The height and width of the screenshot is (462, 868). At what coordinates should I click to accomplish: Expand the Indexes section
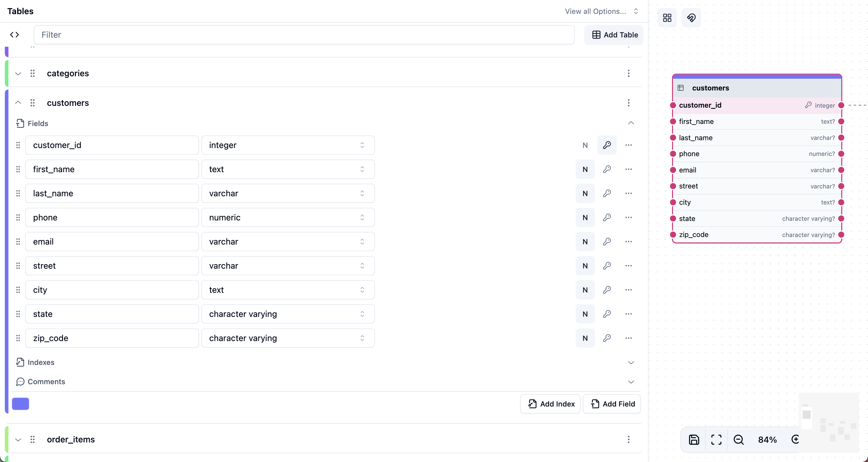pos(631,362)
